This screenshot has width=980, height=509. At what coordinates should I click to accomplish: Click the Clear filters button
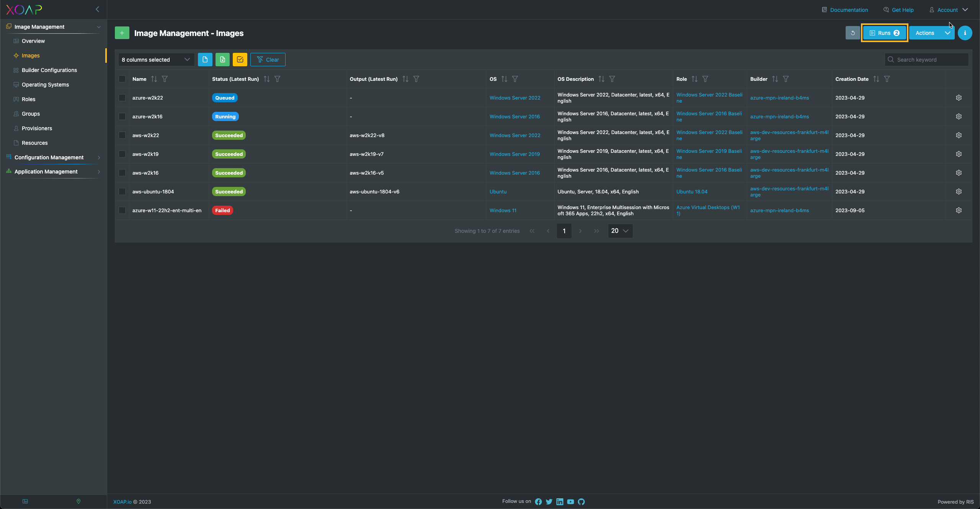tap(268, 59)
